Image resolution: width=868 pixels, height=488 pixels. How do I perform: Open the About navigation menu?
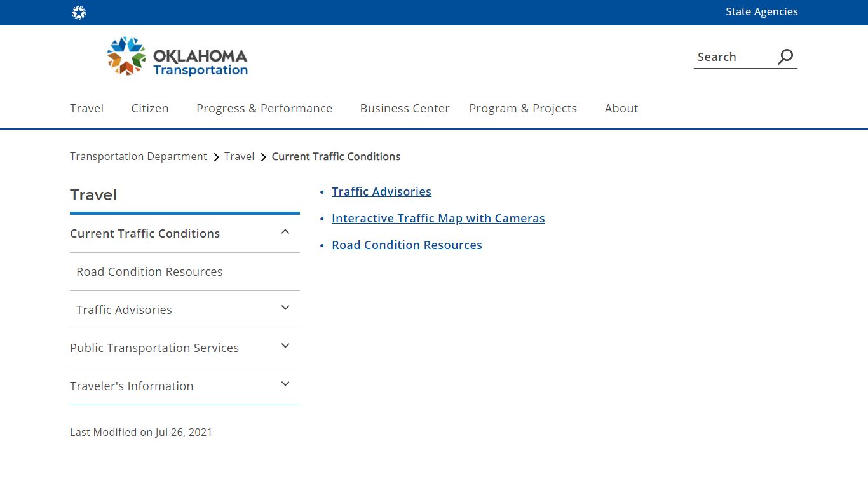(621, 108)
